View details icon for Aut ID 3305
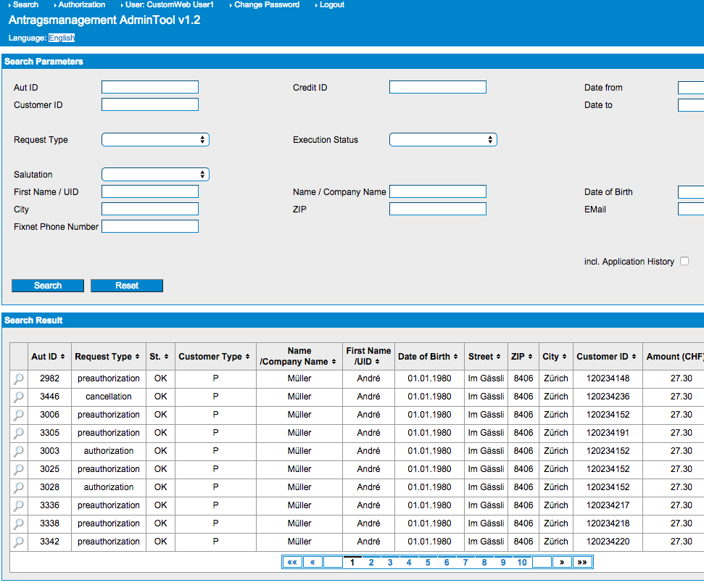Screen dimensions: 704x588 (19, 433)
